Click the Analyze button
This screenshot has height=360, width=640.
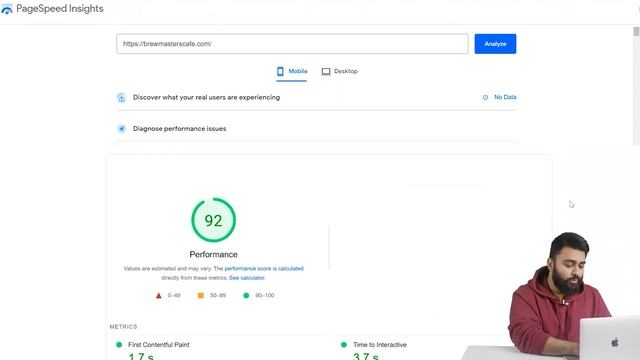click(x=495, y=44)
